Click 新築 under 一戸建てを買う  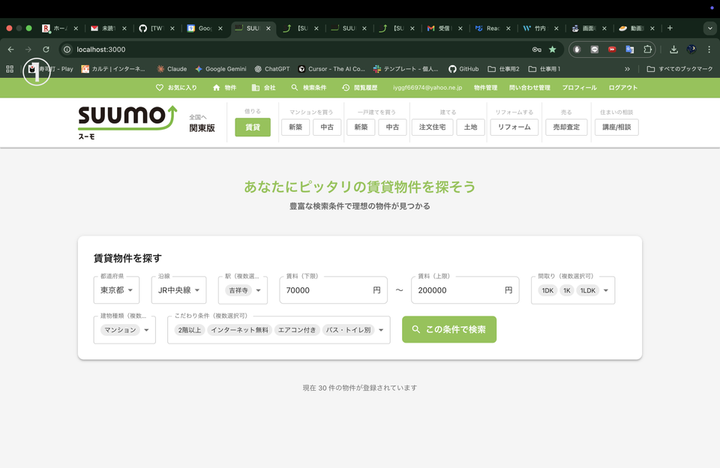[361, 127]
